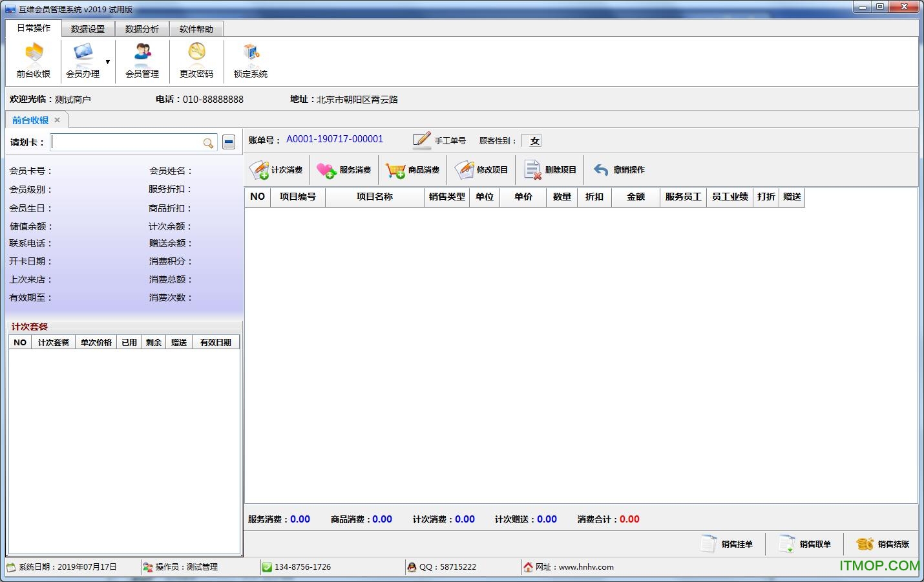This screenshot has height=582, width=924.
Task: Select the bill number A0001-190717-000001
Action: click(x=335, y=139)
